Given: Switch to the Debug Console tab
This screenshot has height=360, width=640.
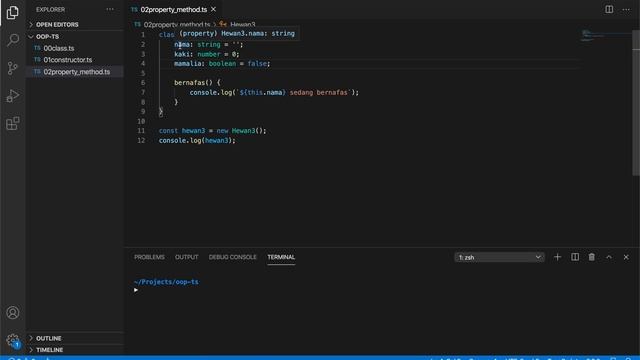Looking at the screenshot, I should 233,257.
